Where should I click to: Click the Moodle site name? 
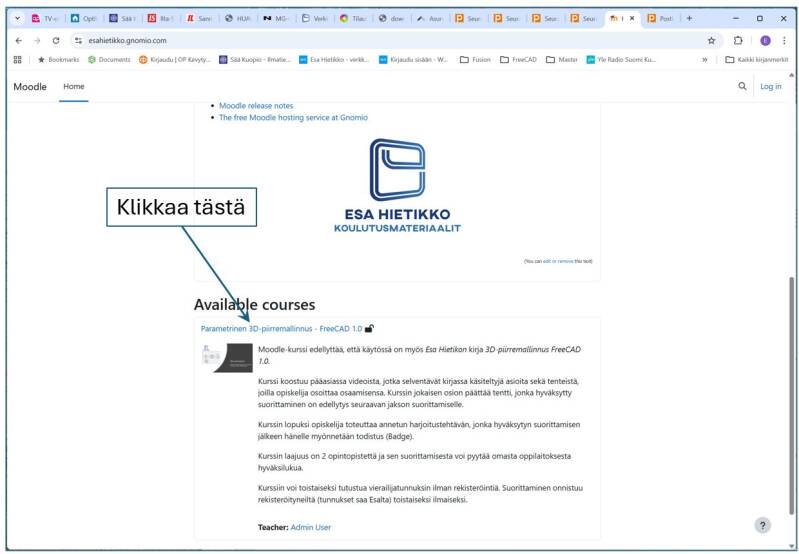coord(30,87)
